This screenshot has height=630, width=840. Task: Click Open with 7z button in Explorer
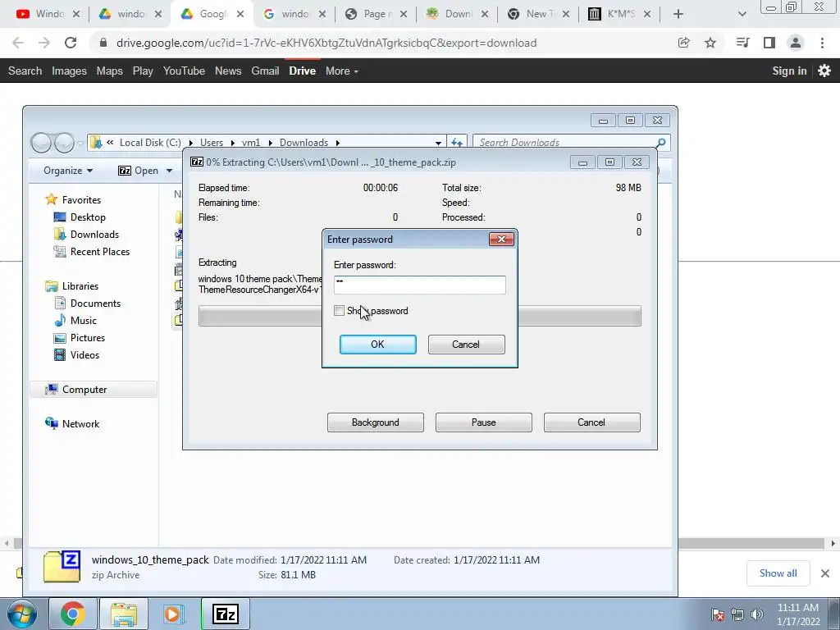tap(139, 171)
